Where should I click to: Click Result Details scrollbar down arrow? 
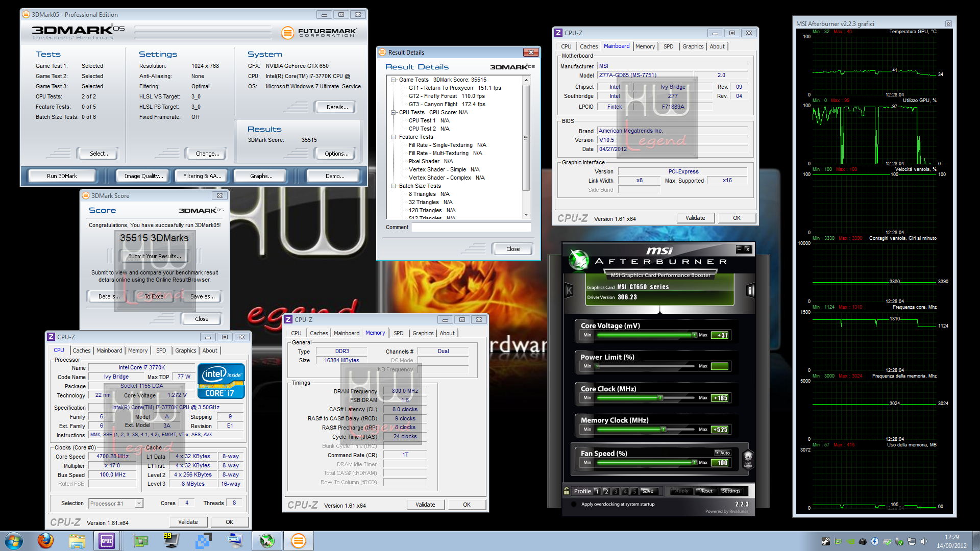tap(526, 215)
